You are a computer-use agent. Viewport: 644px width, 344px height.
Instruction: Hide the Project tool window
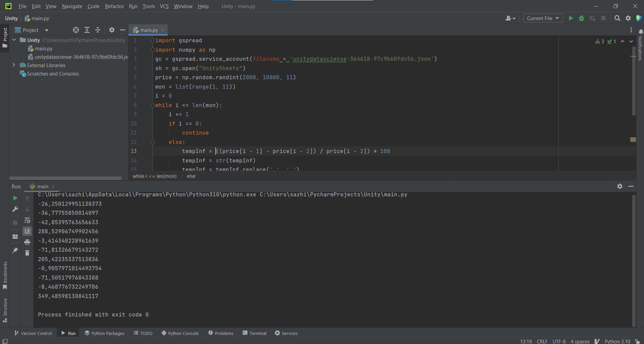pyautogui.click(x=123, y=30)
